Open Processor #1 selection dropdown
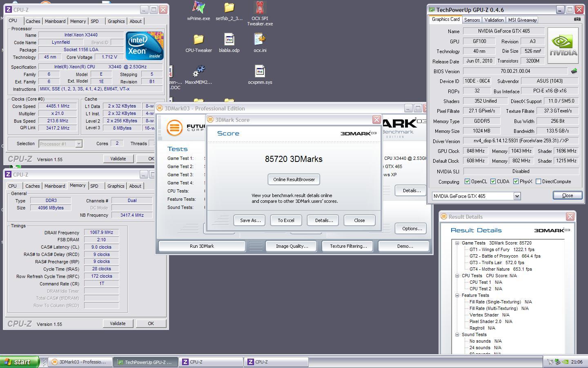 (x=79, y=144)
